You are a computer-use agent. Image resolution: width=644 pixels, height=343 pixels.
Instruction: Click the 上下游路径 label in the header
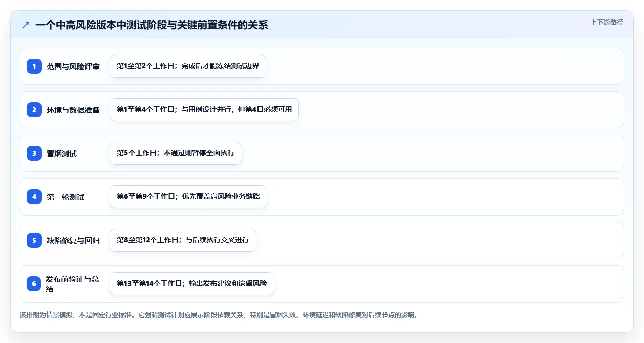607,22
